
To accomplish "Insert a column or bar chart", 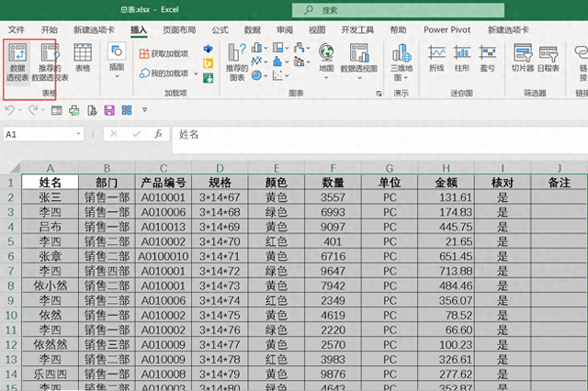I will point(257,48).
